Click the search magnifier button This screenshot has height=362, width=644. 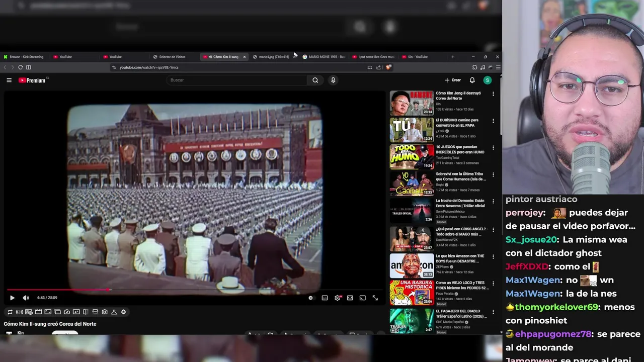click(315, 80)
